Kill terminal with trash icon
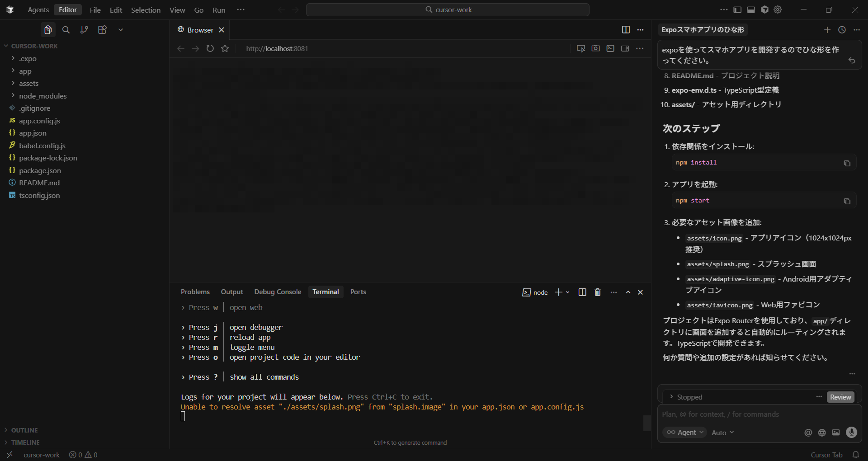Image resolution: width=868 pixels, height=461 pixels. click(598, 292)
